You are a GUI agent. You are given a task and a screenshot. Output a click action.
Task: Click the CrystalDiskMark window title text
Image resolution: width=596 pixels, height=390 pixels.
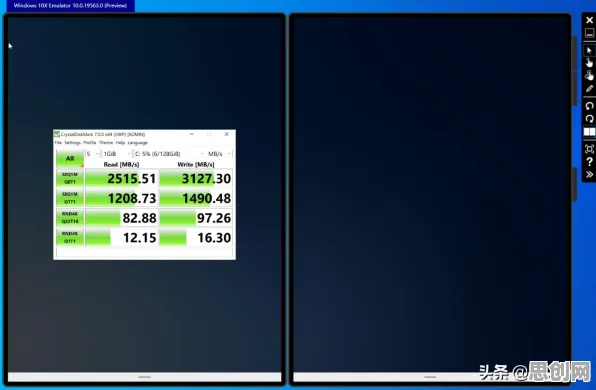103,134
